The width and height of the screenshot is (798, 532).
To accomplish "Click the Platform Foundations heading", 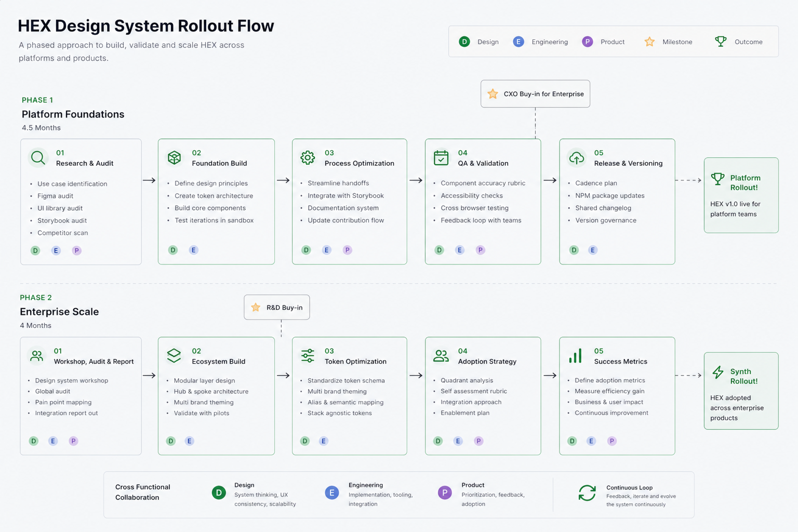I will tap(73, 114).
